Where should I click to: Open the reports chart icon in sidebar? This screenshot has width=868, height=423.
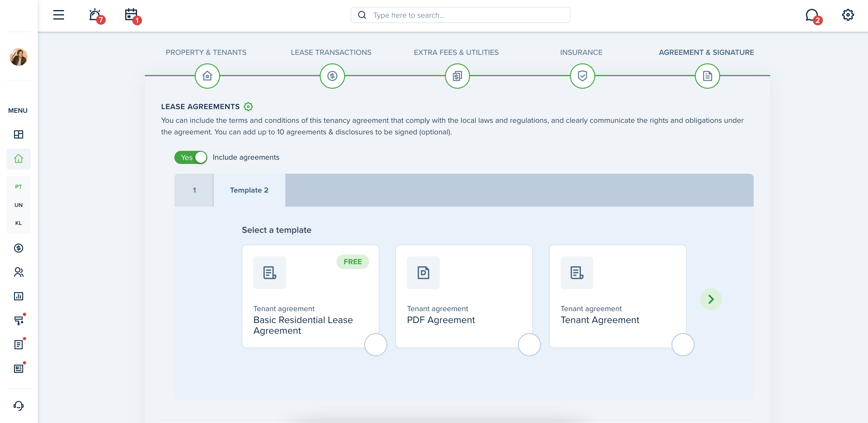[19, 296]
